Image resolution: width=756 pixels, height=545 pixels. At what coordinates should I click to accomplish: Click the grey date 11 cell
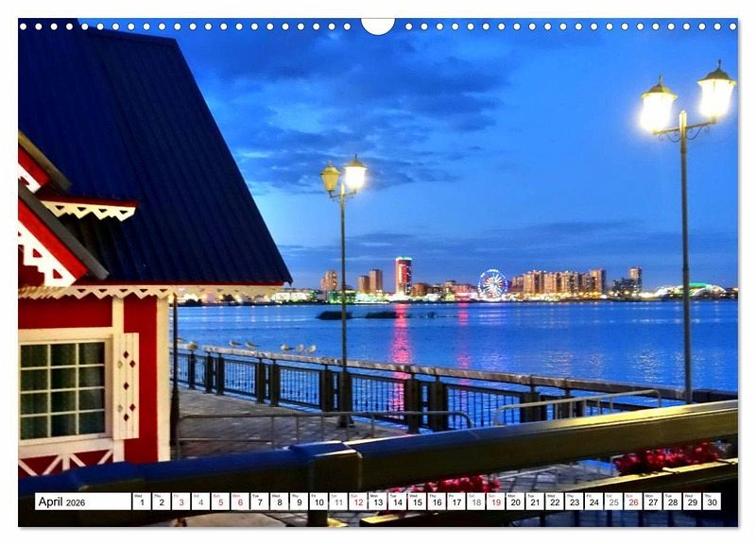[x=338, y=502]
